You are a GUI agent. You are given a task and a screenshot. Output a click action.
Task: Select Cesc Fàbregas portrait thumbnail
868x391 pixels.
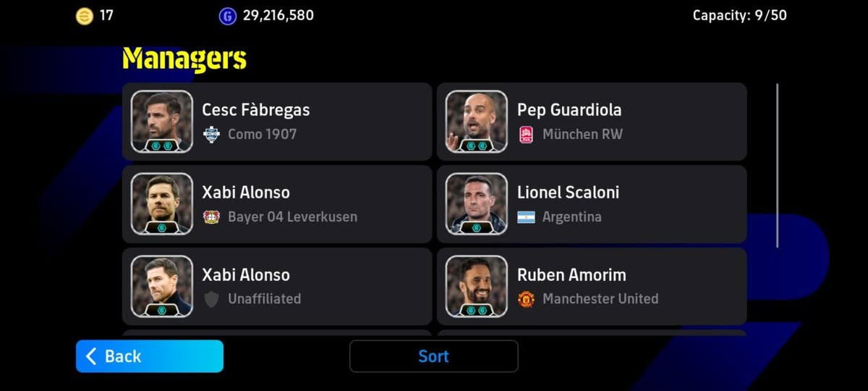pos(162,121)
